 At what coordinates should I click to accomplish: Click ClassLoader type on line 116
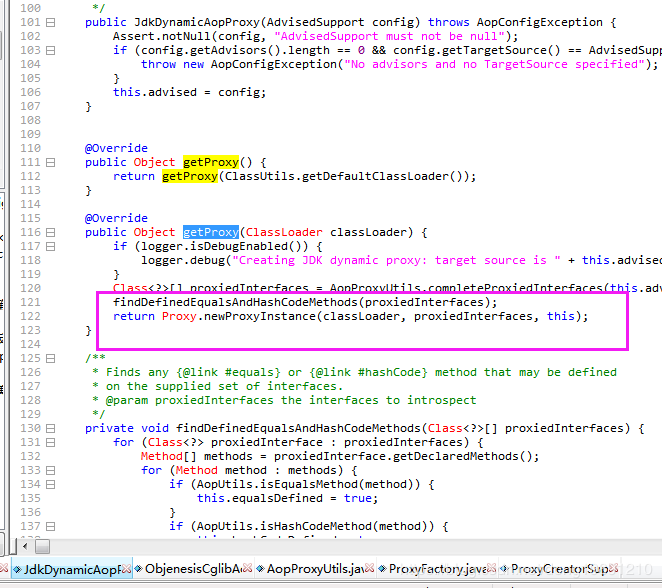coord(284,233)
